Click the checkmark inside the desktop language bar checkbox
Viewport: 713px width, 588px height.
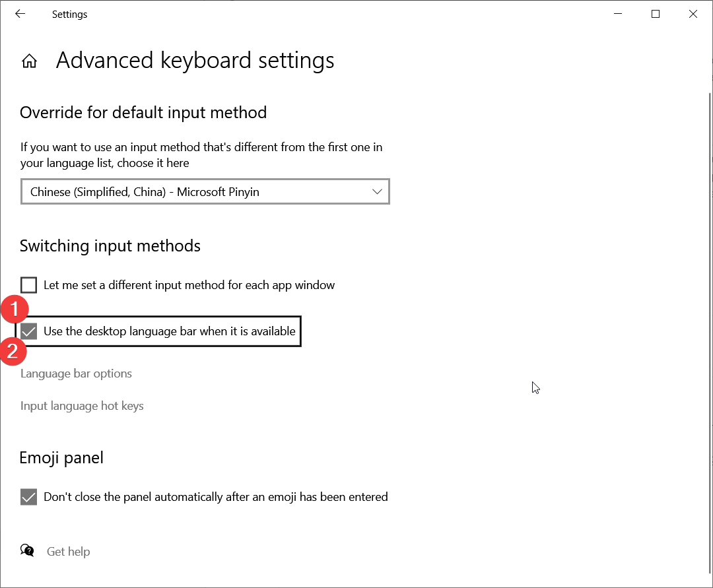pos(28,331)
